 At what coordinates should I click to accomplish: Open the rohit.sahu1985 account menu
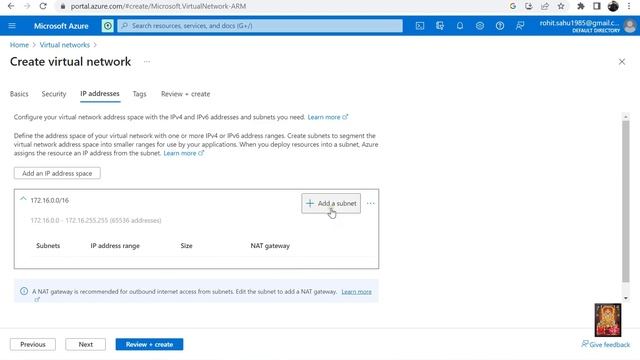[x=587, y=26]
